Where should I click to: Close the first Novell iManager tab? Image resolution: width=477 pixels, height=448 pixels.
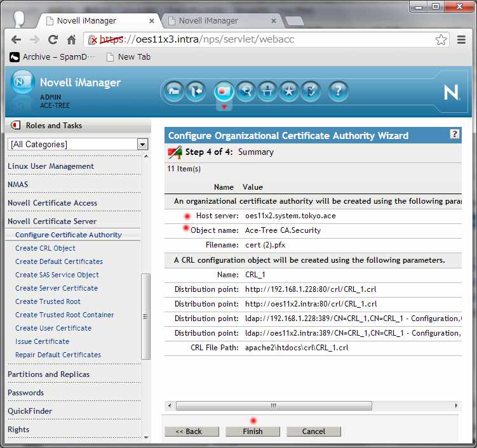click(x=152, y=21)
